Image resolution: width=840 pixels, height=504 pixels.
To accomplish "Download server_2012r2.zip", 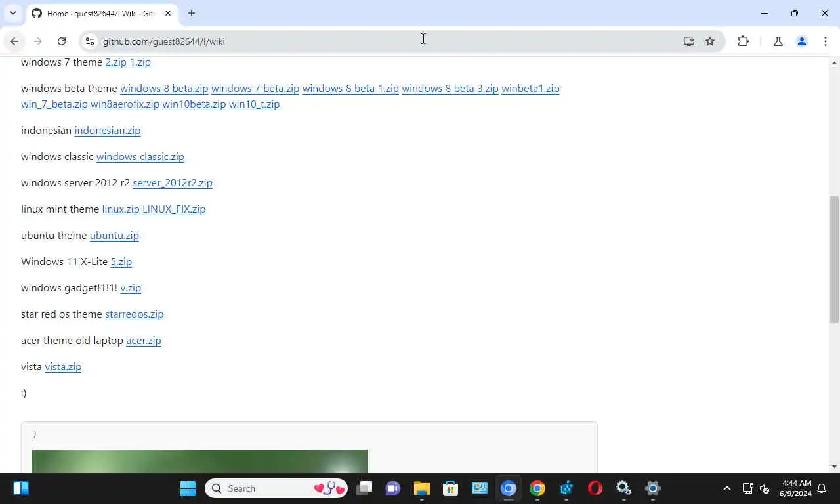I will point(173,183).
